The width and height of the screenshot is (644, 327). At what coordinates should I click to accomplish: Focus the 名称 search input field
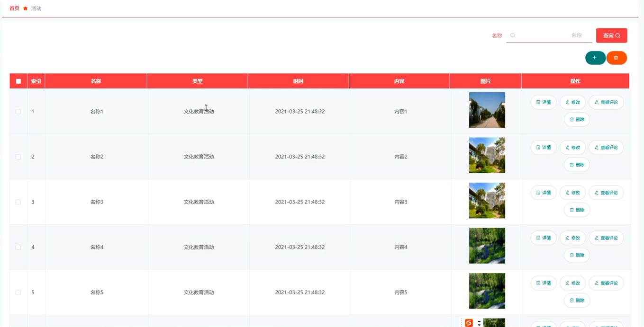[549, 35]
